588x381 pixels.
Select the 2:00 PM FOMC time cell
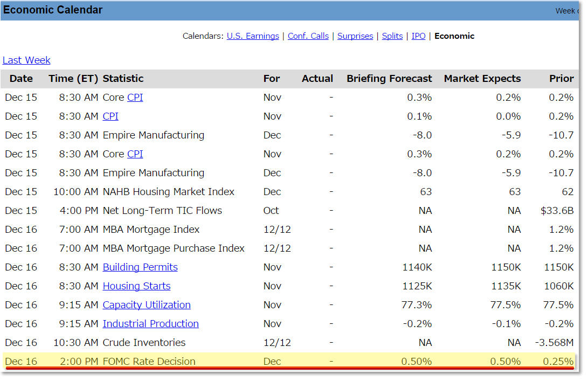click(79, 361)
